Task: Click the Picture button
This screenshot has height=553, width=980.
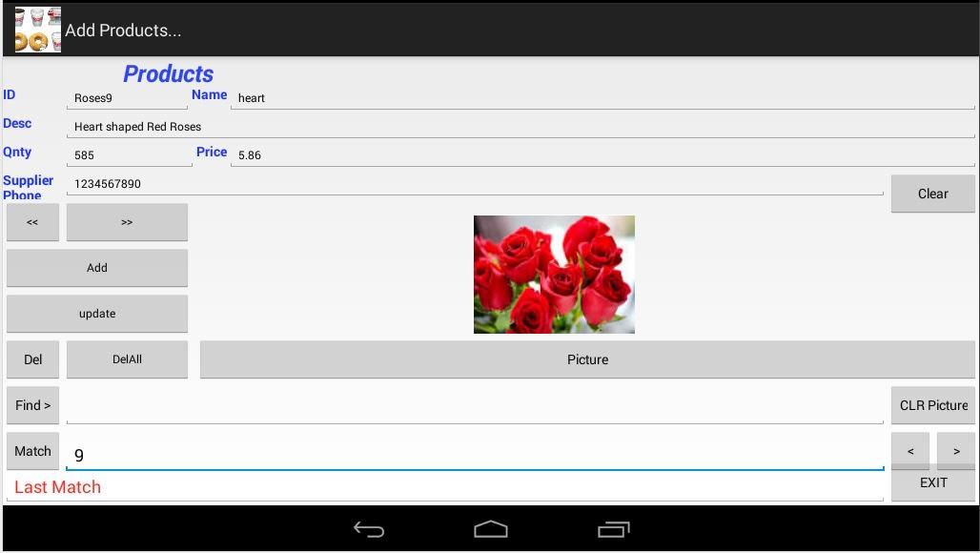Action: point(587,359)
